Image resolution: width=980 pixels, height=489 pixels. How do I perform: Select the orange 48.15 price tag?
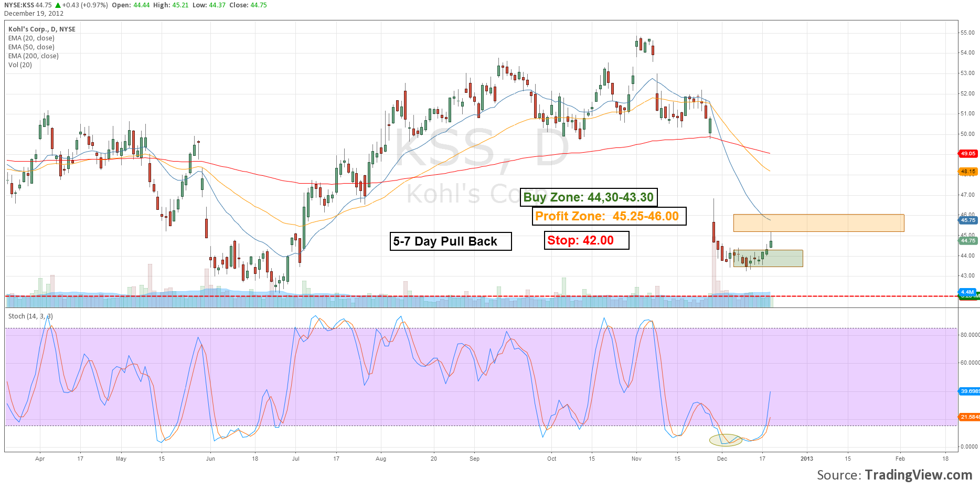(x=968, y=172)
